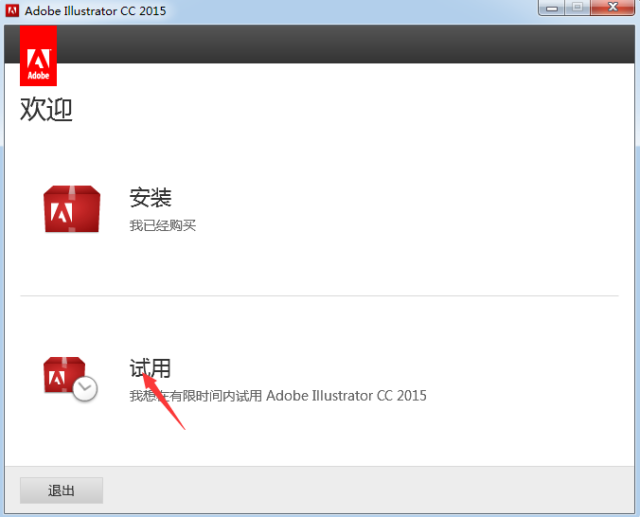Maximize the installer window
Image resolution: width=640 pixels, height=517 pixels.
point(579,9)
